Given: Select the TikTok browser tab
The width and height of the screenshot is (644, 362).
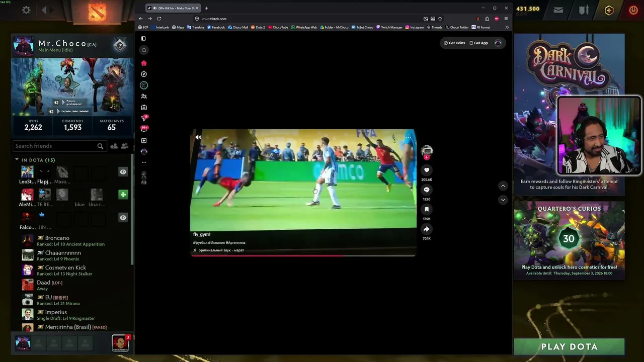Looking at the screenshot, I should 173,8.
